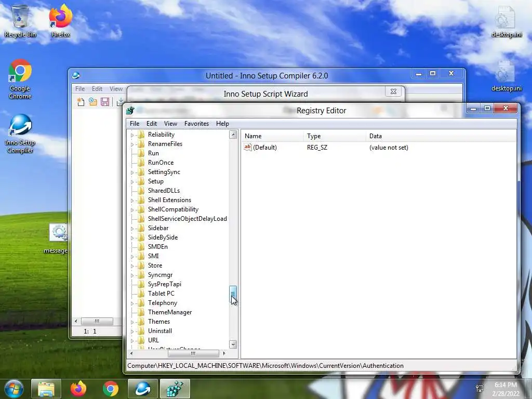Expand the Shell Extensions key
The height and width of the screenshot is (399, 532).
(x=132, y=200)
